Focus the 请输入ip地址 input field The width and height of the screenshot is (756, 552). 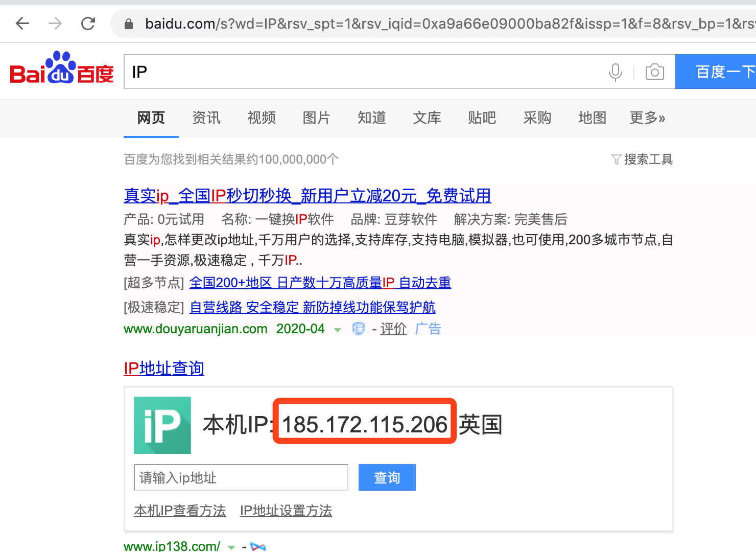pyautogui.click(x=241, y=477)
